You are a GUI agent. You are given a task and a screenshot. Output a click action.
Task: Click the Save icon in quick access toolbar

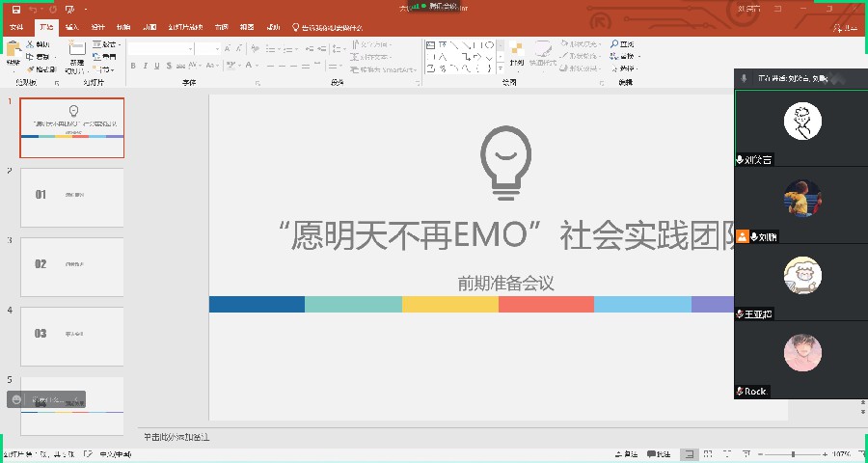[16, 10]
